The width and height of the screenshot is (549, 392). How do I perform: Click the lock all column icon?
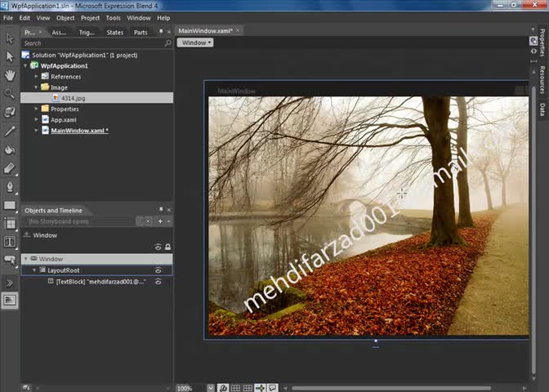pyautogui.click(x=167, y=247)
